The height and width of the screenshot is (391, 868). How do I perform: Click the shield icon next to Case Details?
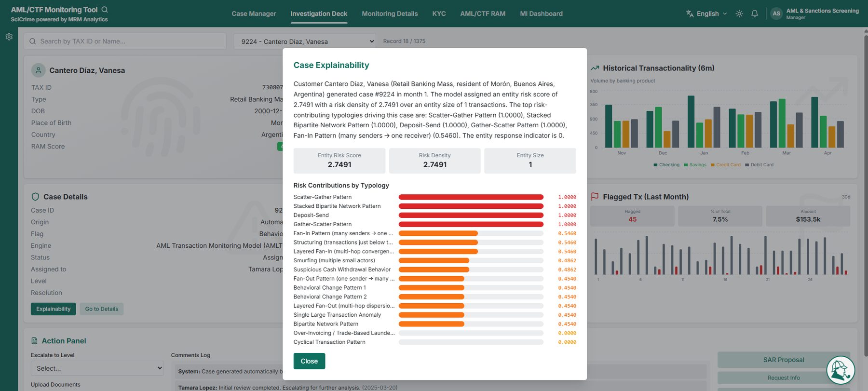tap(35, 197)
